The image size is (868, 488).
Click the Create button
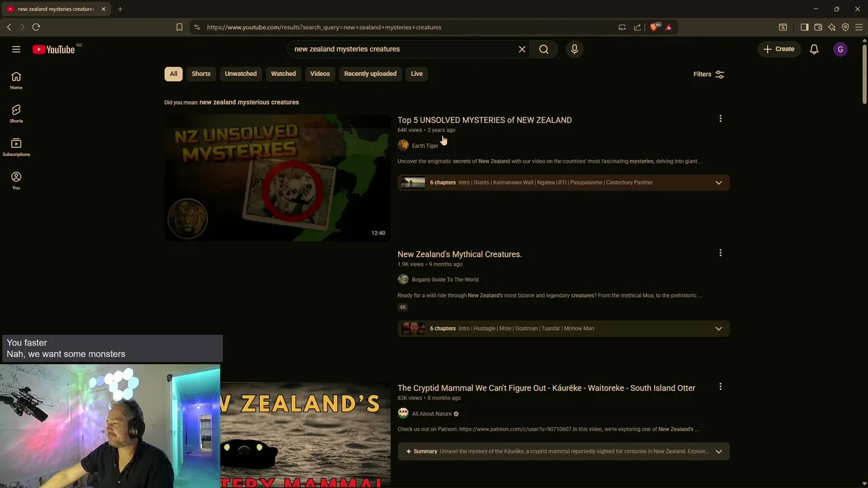coord(778,49)
